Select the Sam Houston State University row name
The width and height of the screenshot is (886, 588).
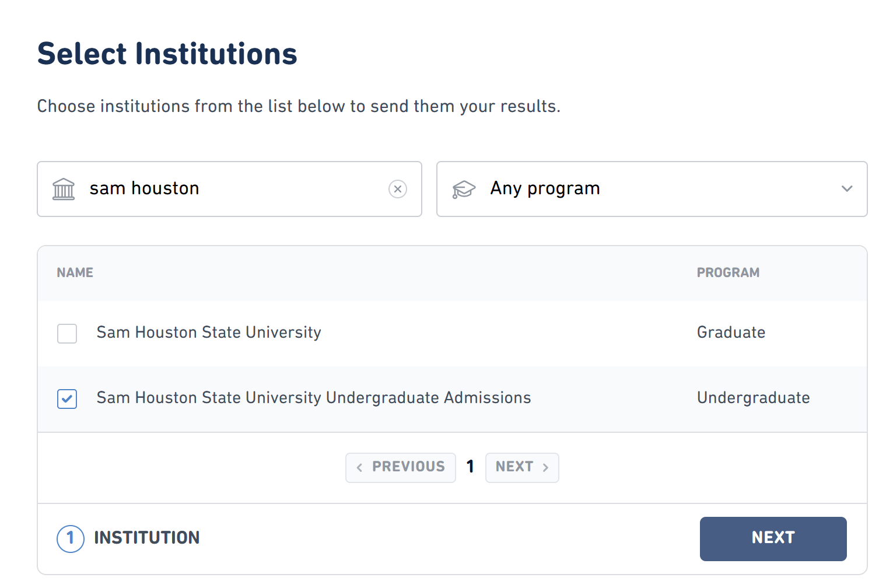click(x=209, y=332)
